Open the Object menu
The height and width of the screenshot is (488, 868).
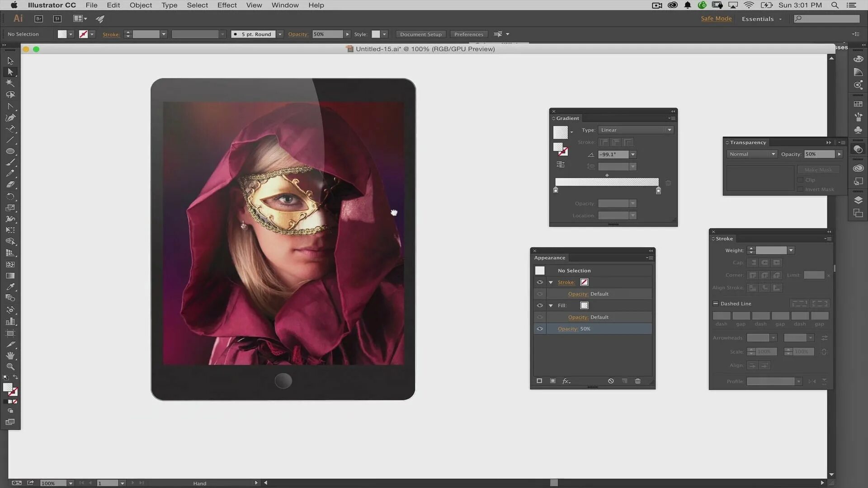pyautogui.click(x=142, y=5)
